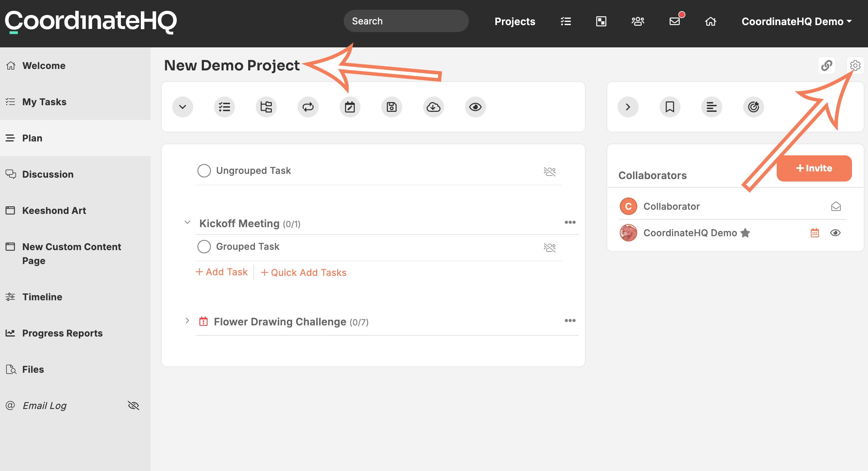This screenshot has width=868, height=471.
Task: Mark Ungrouped Task as complete
Action: pyautogui.click(x=204, y=171)
